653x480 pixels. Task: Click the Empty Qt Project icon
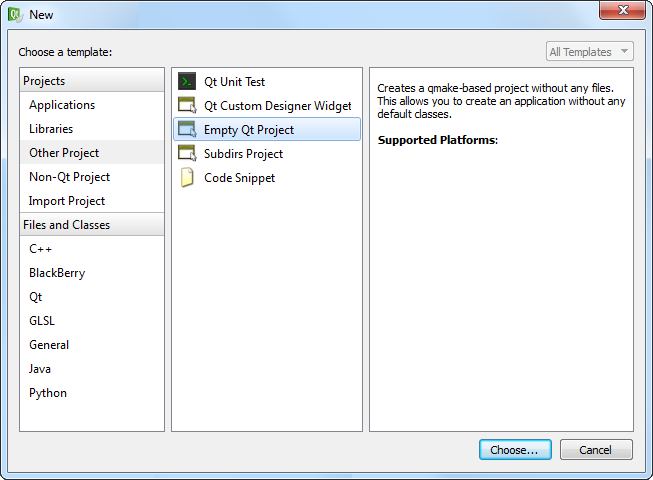[187, 130]
